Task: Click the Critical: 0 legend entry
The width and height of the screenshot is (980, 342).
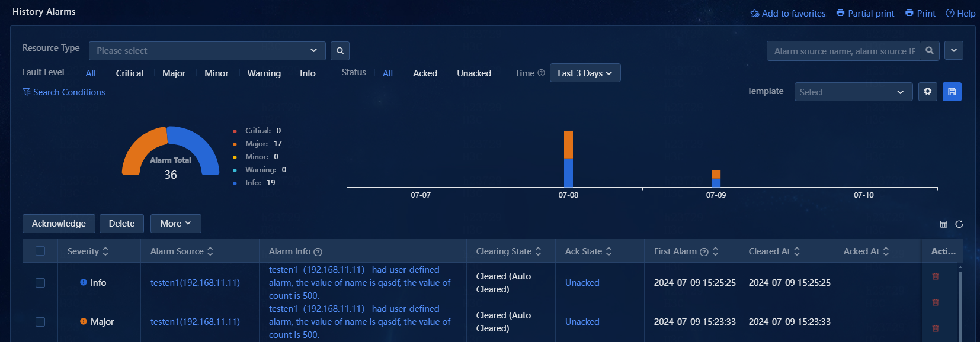Action: 257,131
